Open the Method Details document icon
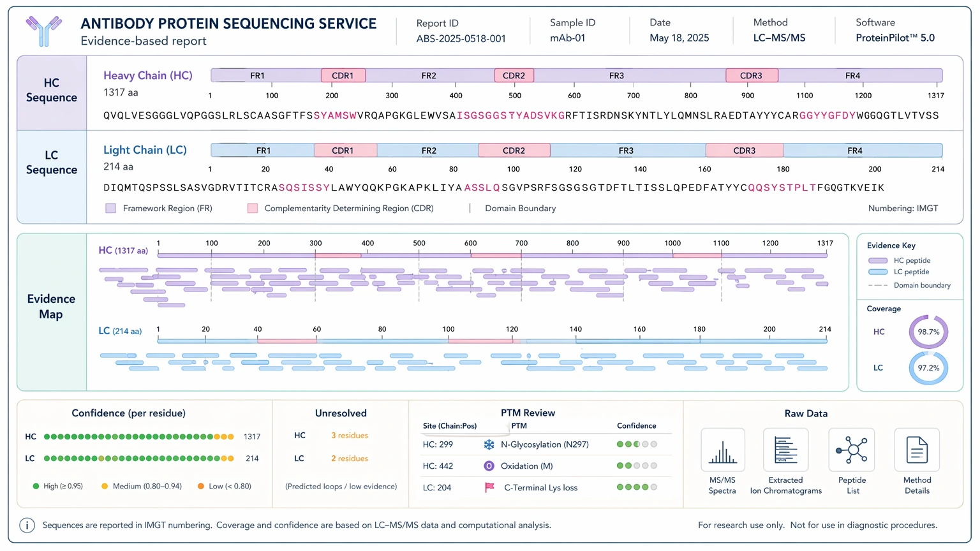The width and height of the screenshot is (980, 551). click(x=917, y=450)
